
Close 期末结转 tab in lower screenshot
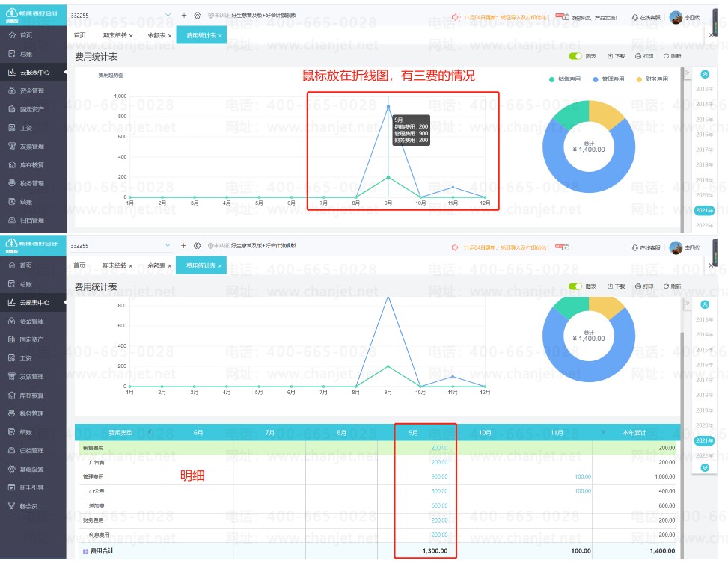pos(131,266)
